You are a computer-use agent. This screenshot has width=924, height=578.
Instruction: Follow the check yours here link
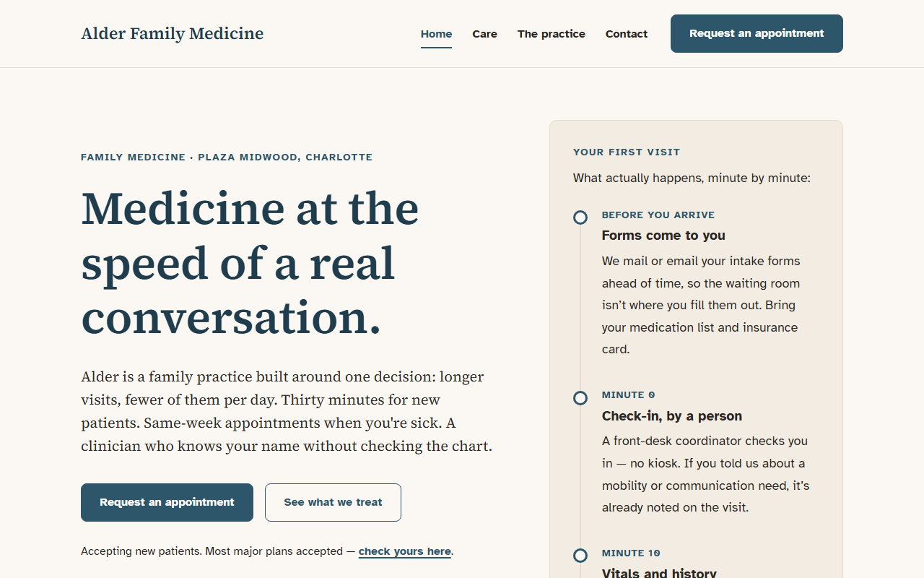(x=405, y=551)
